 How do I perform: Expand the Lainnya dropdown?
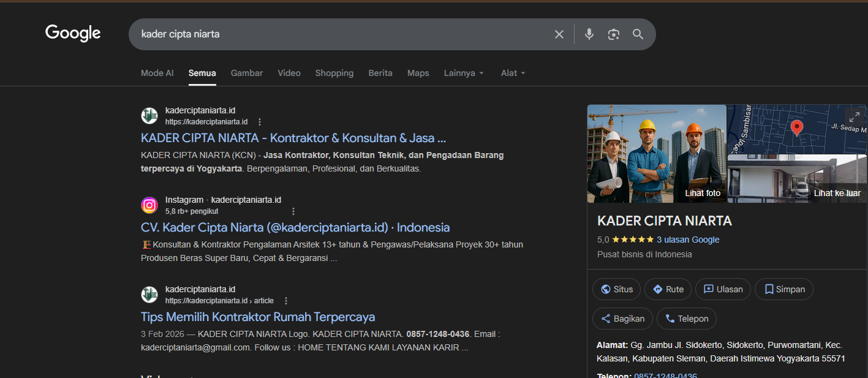coord(464,73)
